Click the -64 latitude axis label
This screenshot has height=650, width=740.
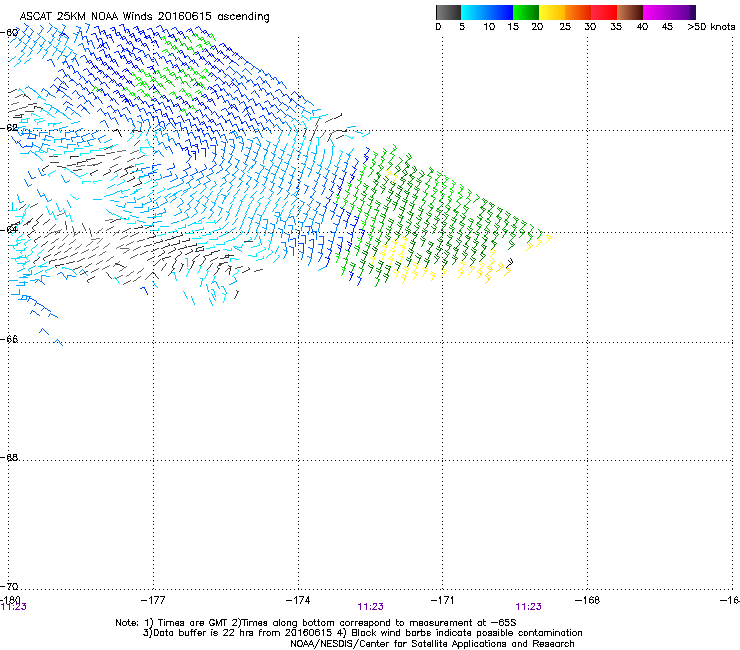pos(9,229)
